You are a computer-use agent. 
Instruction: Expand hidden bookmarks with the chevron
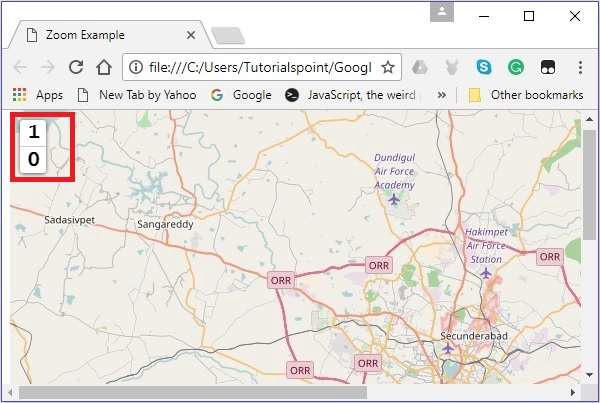pos(442,95)
